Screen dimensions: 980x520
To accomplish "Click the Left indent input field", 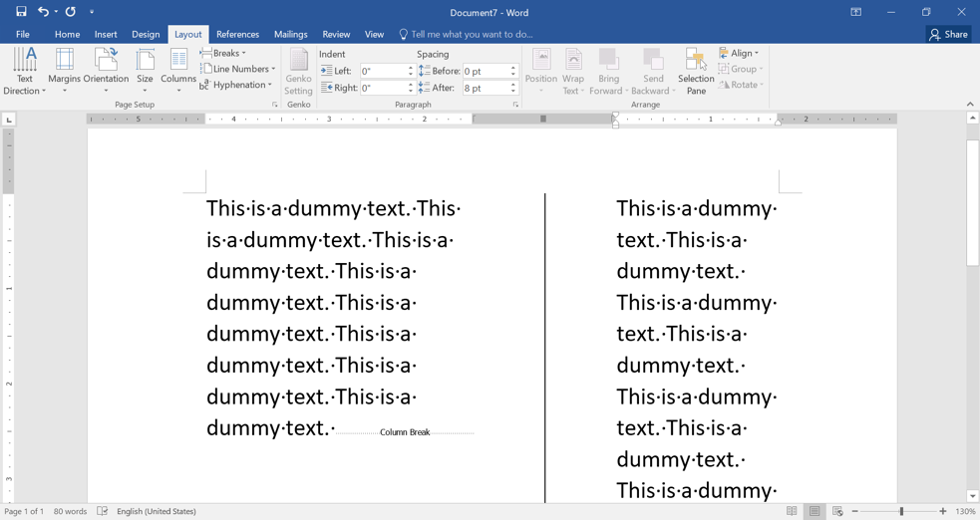I will point(384,71).
